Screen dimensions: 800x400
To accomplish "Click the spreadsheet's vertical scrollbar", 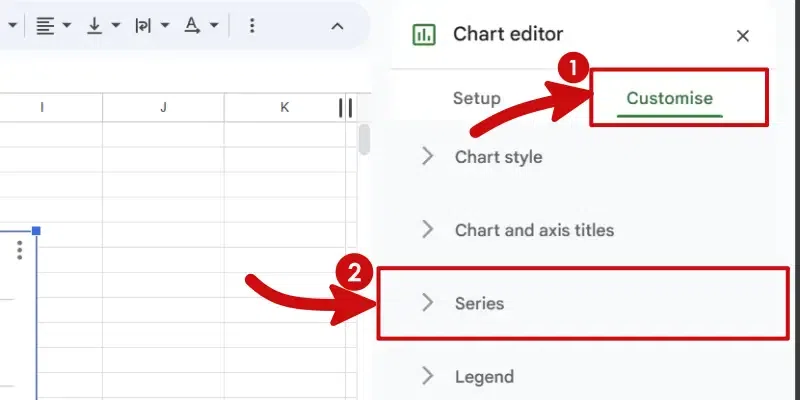I will click(364, 139).
